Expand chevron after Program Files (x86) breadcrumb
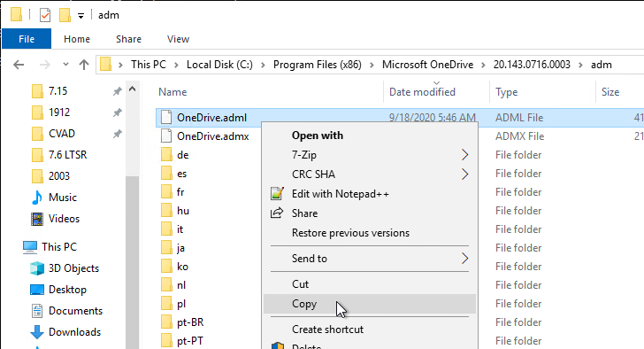The width and height of the screenshot is (644, 349). point(372,65)
